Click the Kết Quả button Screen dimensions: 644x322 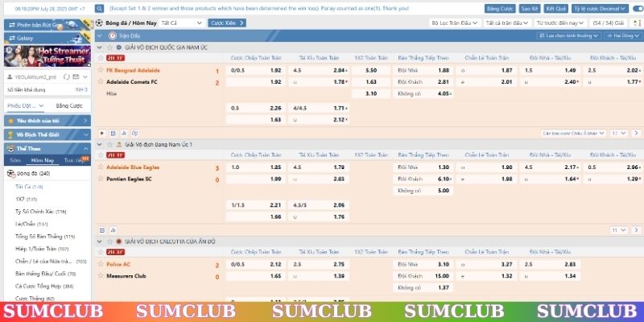tap(555, 8)
